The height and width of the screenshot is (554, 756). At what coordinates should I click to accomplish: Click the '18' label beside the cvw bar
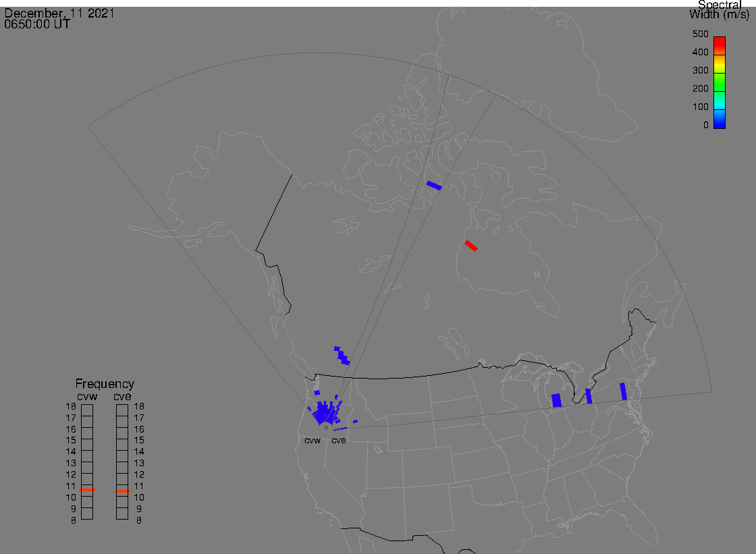(71, 406)
